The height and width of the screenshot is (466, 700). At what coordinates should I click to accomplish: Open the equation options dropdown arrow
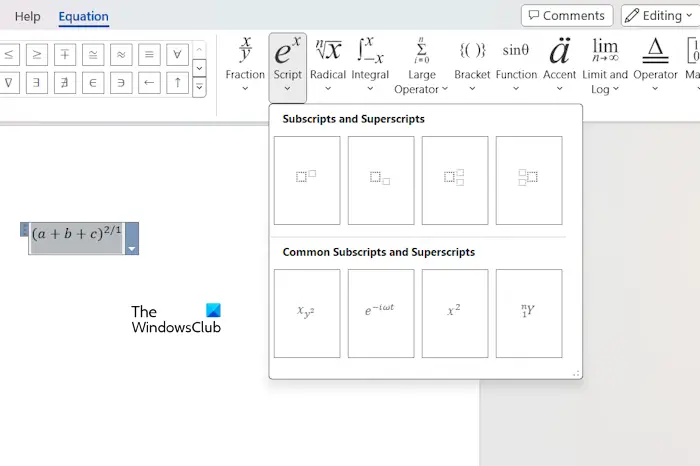(132, 248)
